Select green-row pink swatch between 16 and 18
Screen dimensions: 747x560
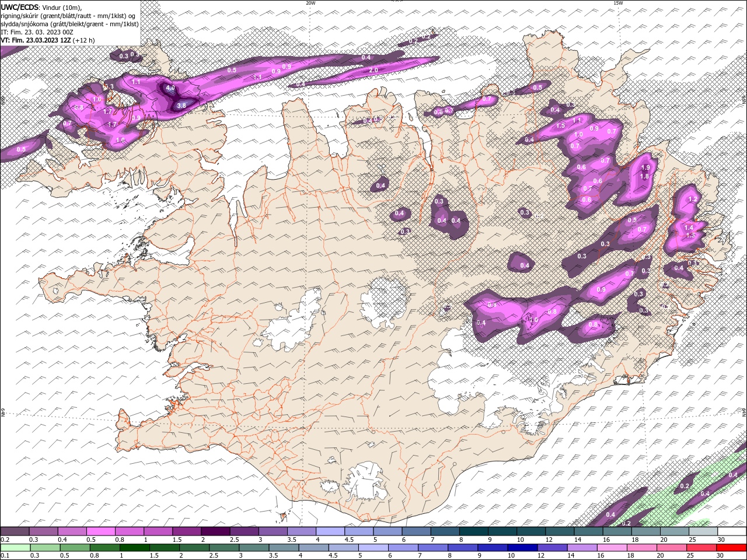pyautogui.click(x=613, y=547)
